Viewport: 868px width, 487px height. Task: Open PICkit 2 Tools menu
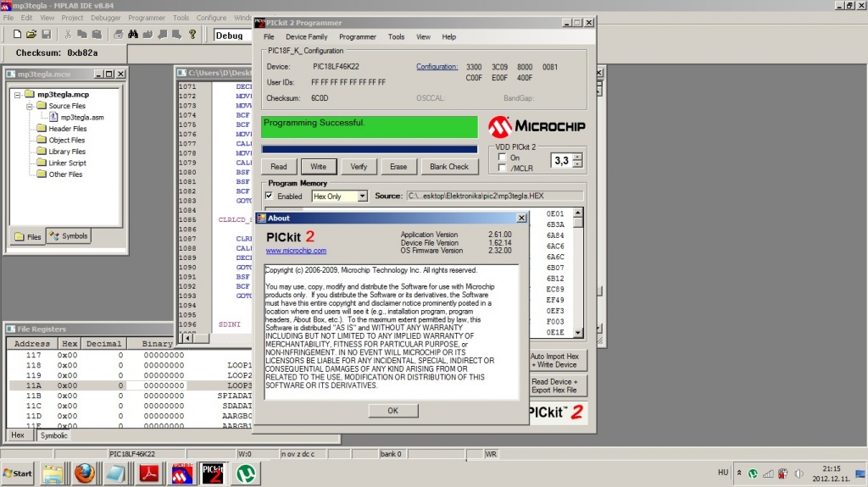click(397, 36)
